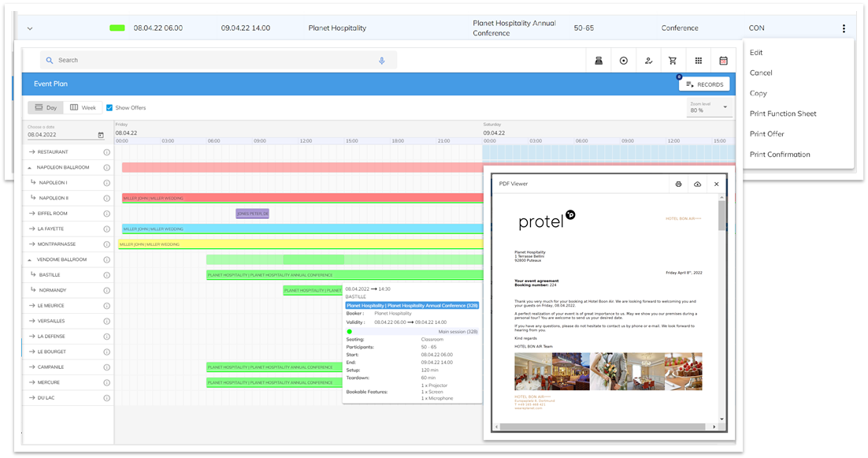Image resolution: width=868 pixels, height=458 pixels.
Task: Select Cancel from context menu
Action: (761, 73)
